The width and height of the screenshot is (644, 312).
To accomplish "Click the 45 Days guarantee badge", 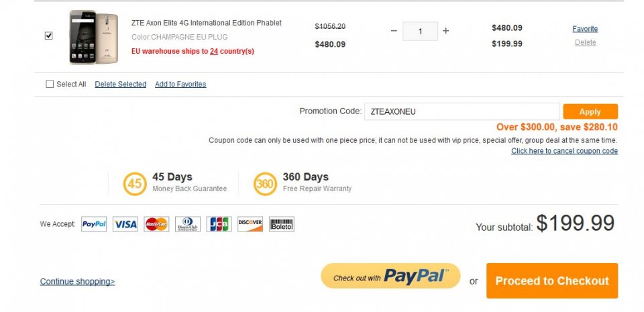I will [135, 183].
